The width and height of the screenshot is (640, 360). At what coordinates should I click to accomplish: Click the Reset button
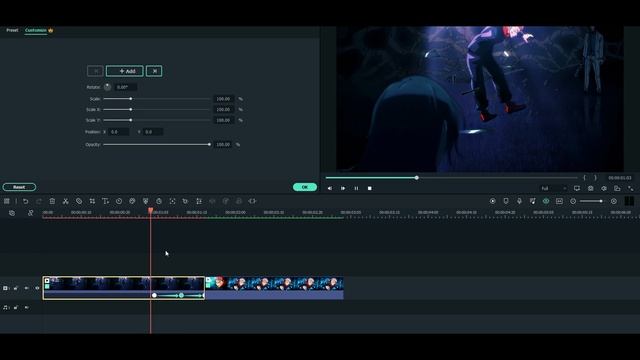[19, 187]
